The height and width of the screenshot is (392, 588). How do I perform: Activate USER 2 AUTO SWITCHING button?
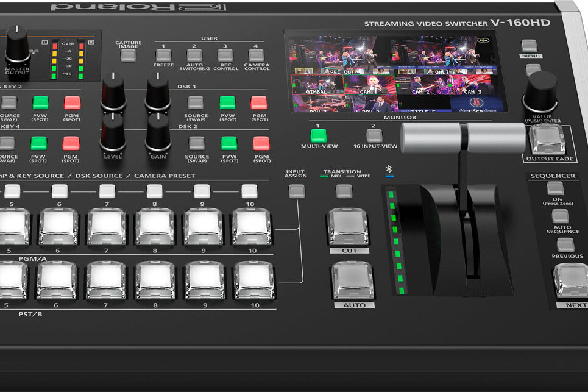tap(194, 55)
